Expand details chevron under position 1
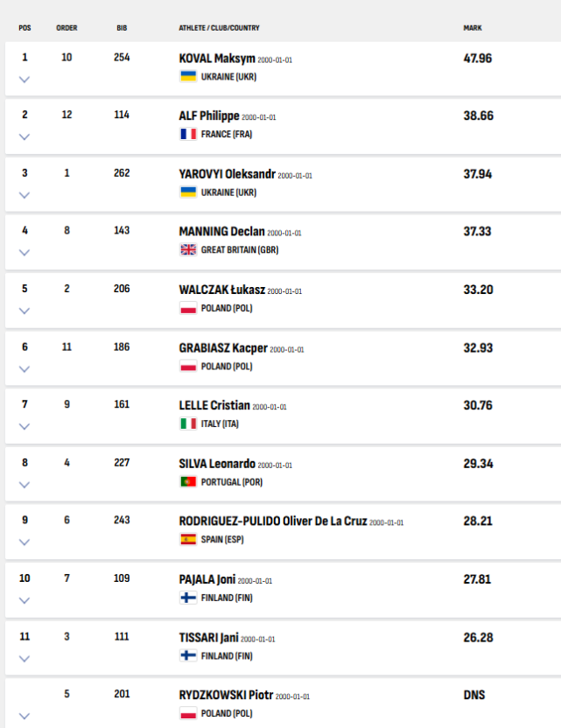 25,80
